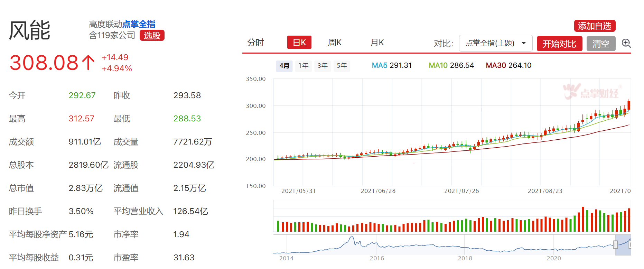Click the 平均营业收入 value 126.54亿
Image resolution: width=644 pixels, height=269 pixels.
coord(190,211)
